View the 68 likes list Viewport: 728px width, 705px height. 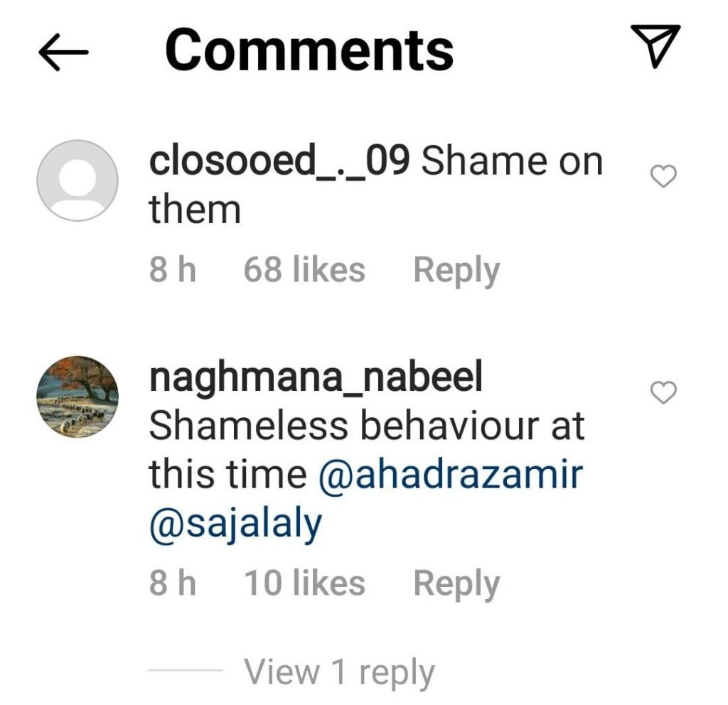[x=304, y=269]
